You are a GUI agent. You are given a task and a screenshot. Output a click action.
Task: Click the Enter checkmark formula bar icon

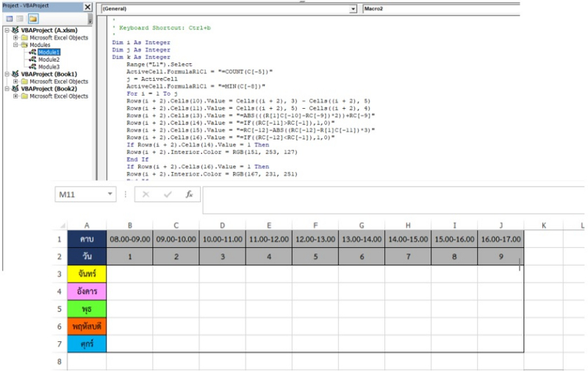click(168, 194)
